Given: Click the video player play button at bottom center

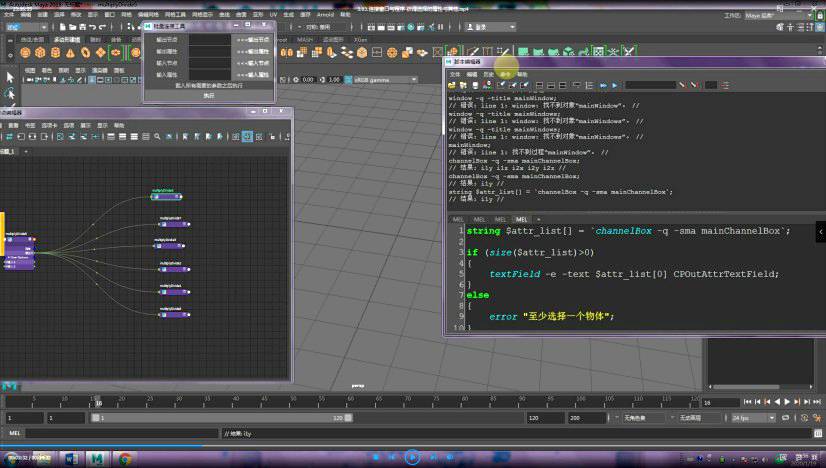Looking at the screenshot, I should pyautogui.click(x=412, y=457).
